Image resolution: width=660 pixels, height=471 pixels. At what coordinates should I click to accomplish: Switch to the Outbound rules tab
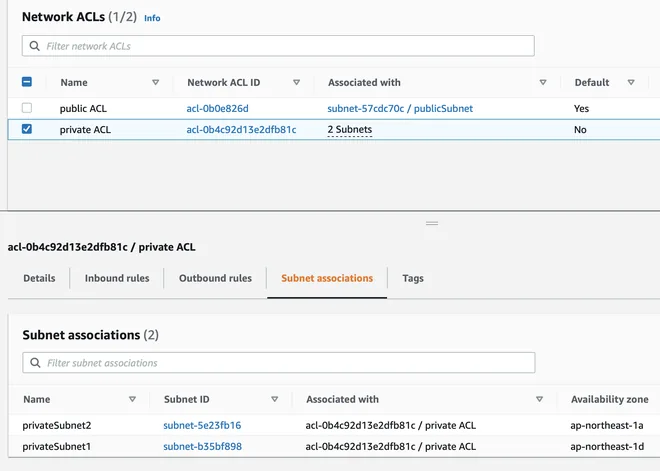216,278
